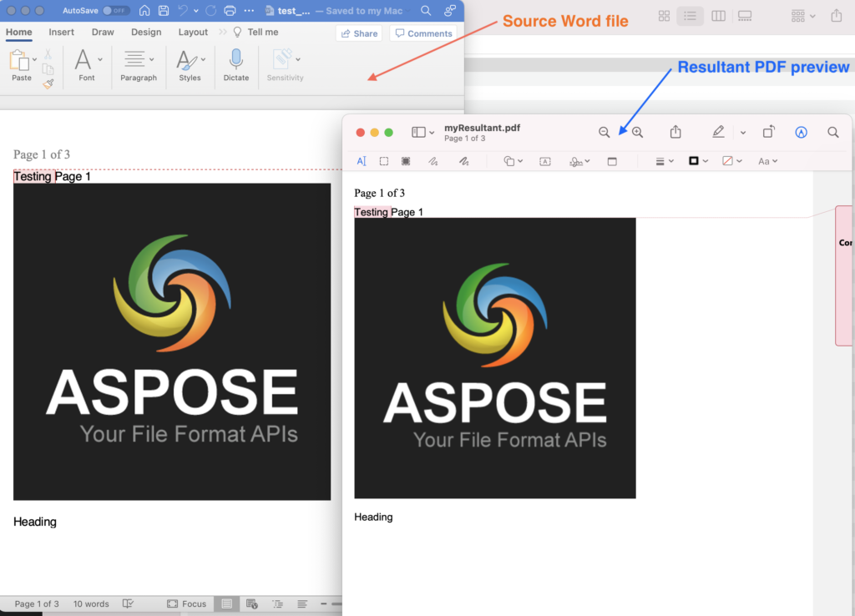The height and width of the screenshot is (616, 855).
Task: Click the Tell me search field
Action: 255,33
